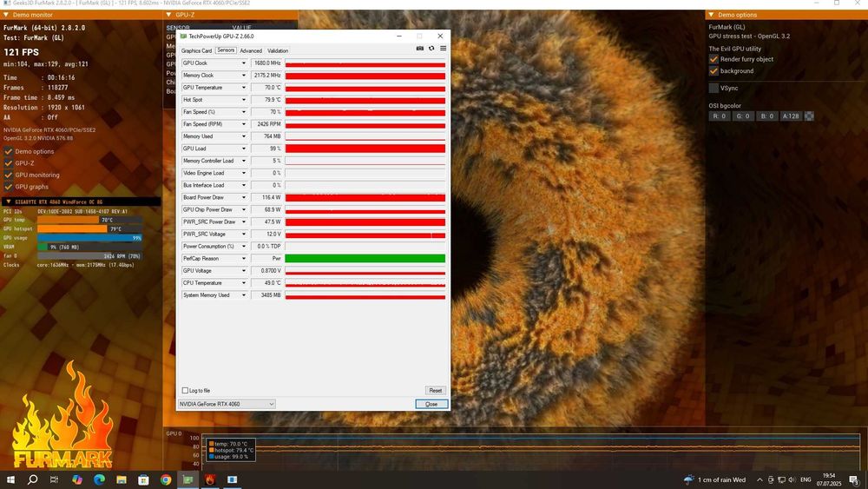The image size is (868, 489).
Task: Enable Log to file checkbox
Action: pyautogui.click(x=185, y=391)
